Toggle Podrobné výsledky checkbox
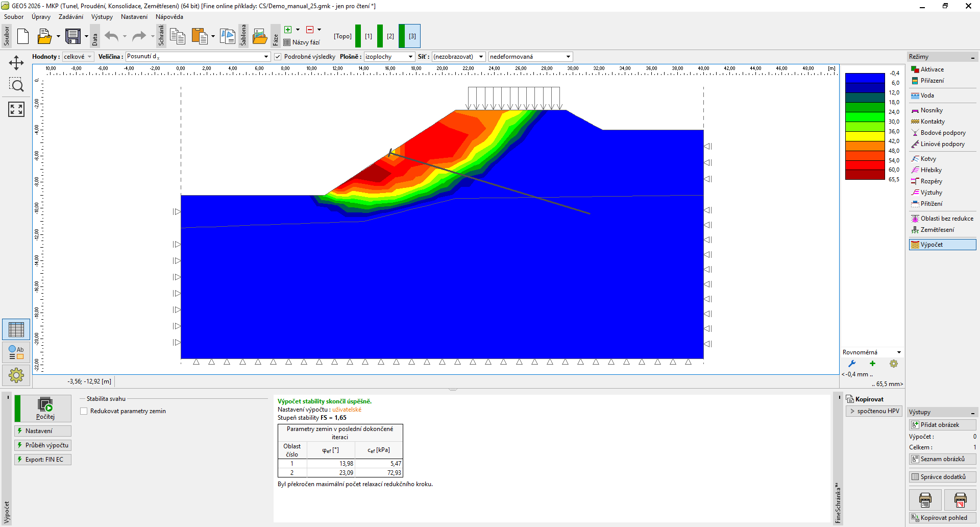This screenshot has width=980, height=527. [x=278, y=57]
